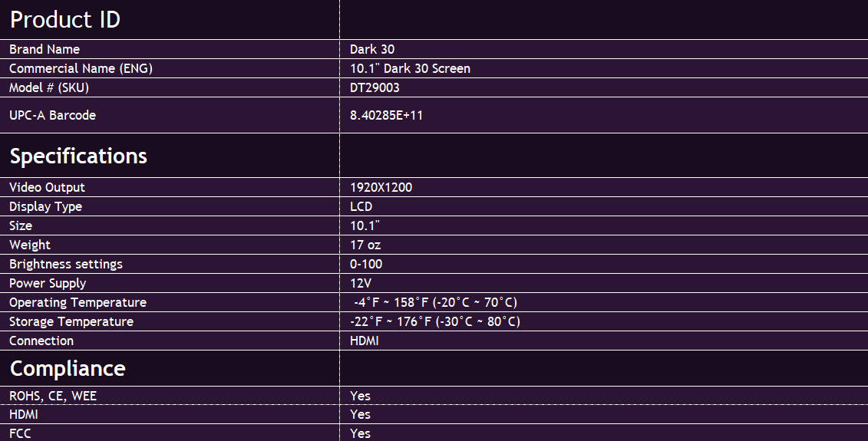This screenshot has width=868, height=441.
Task: Select the Specifications section header
Action: (170, 156)
